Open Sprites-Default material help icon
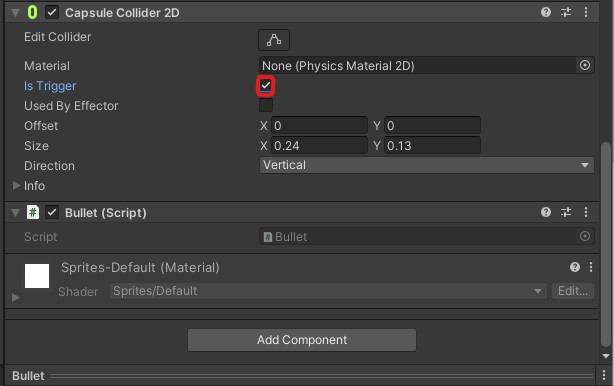This screenshot has height=386, width=614. coord(574,267)
